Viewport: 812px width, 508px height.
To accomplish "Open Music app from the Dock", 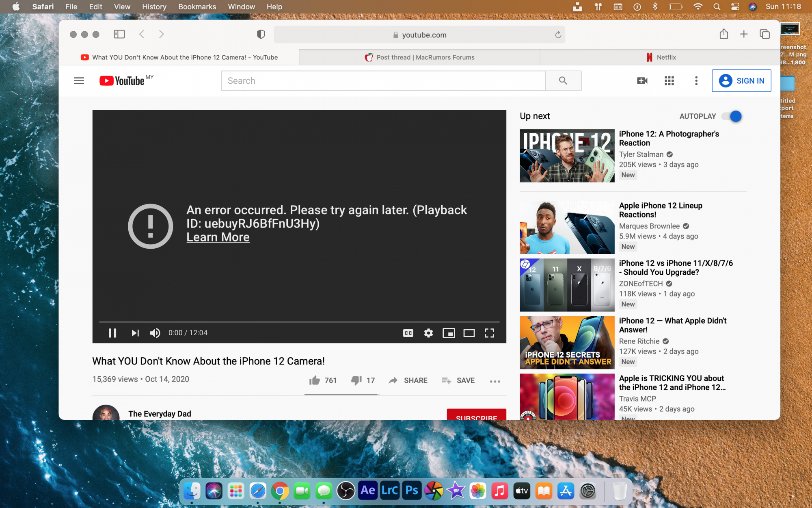I will pyautogui.click(x=500, y=491).
